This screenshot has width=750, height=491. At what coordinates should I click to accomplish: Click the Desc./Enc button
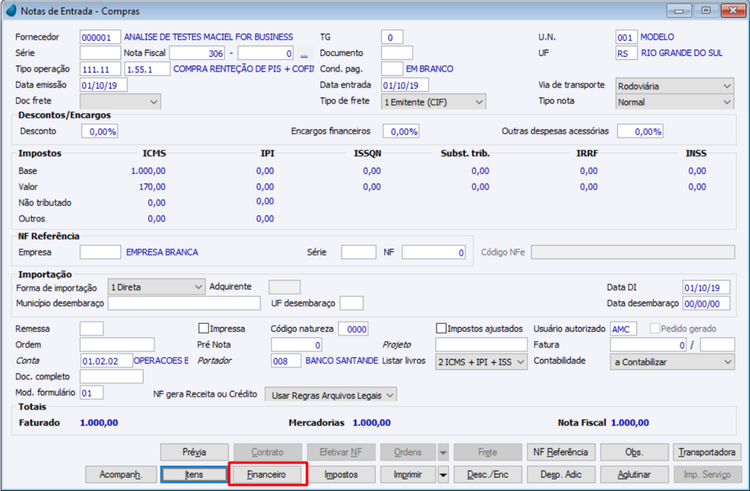(488, 475)
